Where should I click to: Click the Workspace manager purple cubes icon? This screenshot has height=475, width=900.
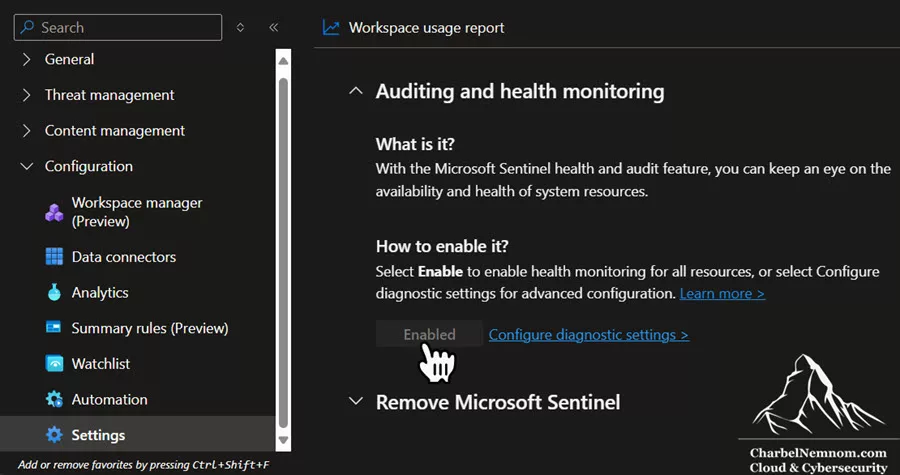[55, 212]
